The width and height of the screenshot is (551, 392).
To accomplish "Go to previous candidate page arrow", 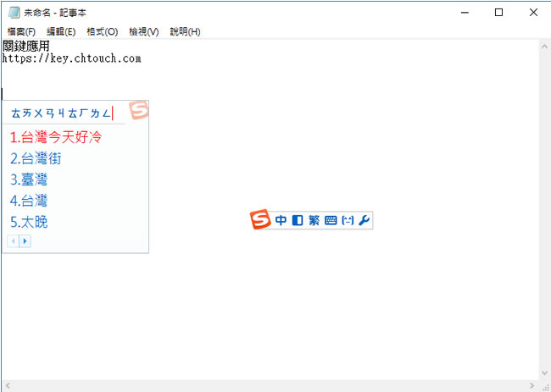I will (14, 241).
